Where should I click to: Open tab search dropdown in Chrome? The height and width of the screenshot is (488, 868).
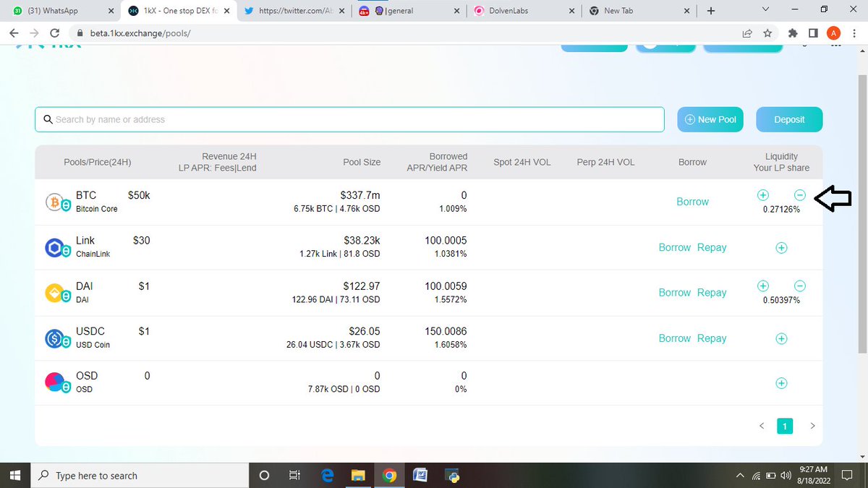tap(766, 10)
